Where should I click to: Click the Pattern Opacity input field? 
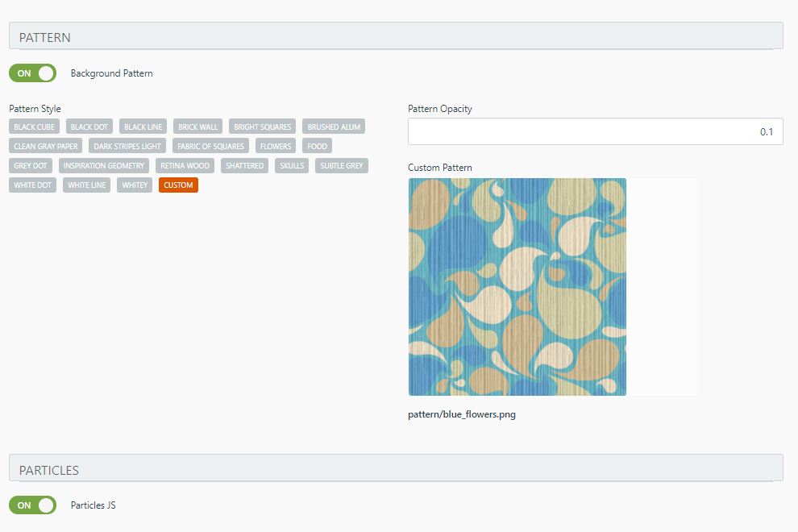coord(596,131)
